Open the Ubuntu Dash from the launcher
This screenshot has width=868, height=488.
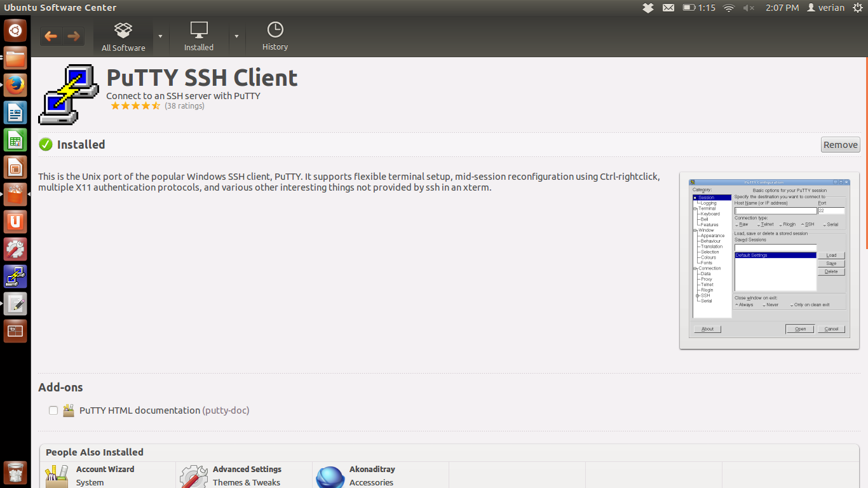15,30
